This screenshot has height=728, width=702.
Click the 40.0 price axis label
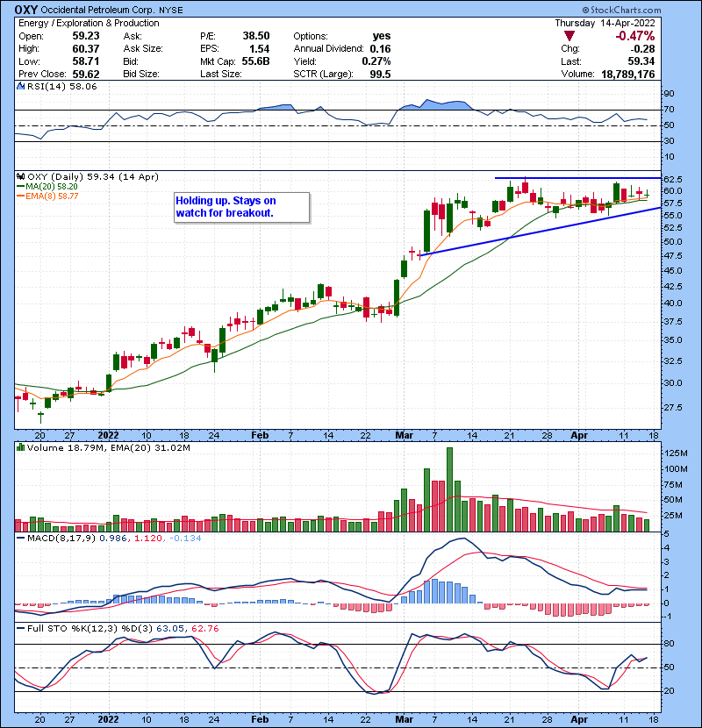(673, 303)
